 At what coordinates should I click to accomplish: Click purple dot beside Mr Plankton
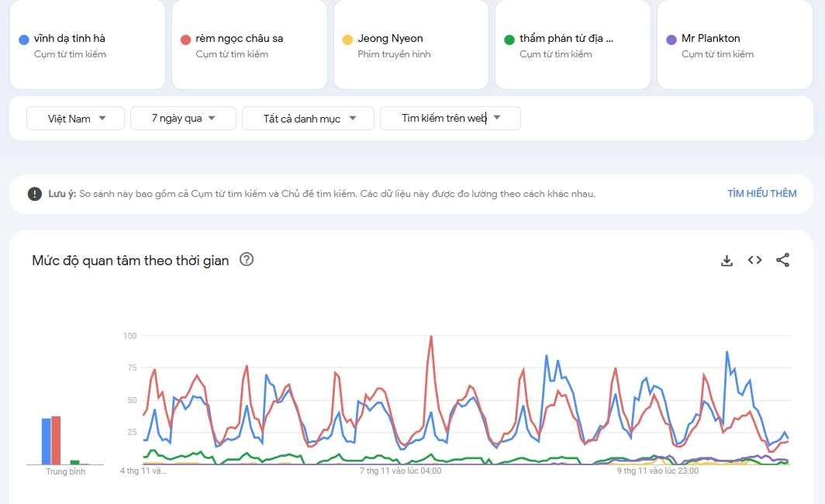[x=671, y=40]
